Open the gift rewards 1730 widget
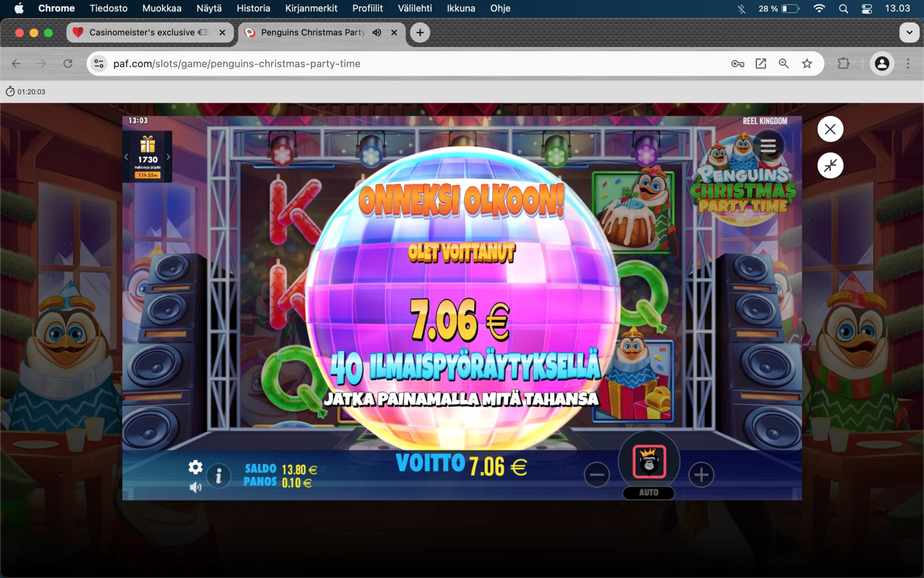Image resolution: width=924 pixels, height=578 pixels. [147, 156]
